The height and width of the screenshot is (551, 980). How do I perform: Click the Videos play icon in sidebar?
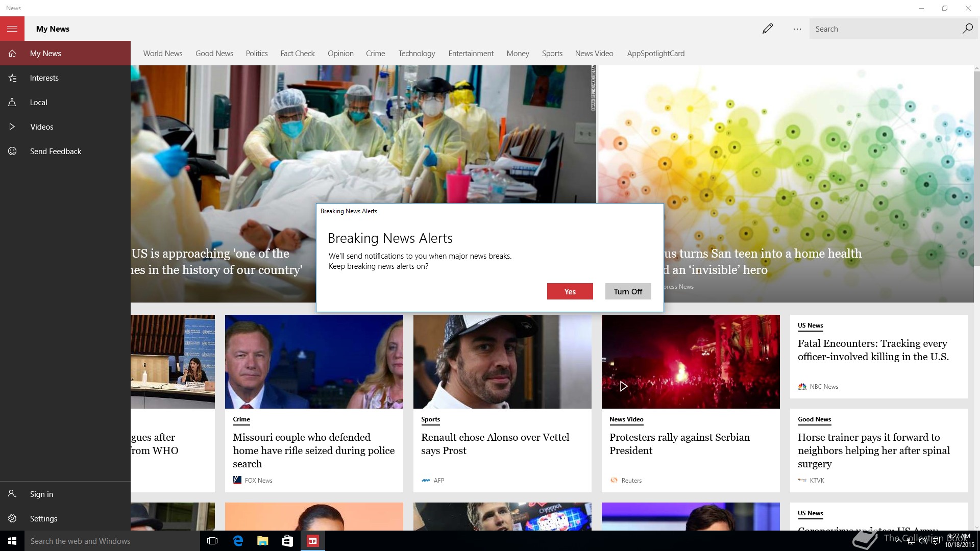pyautogui.click(x=12, y=127)
